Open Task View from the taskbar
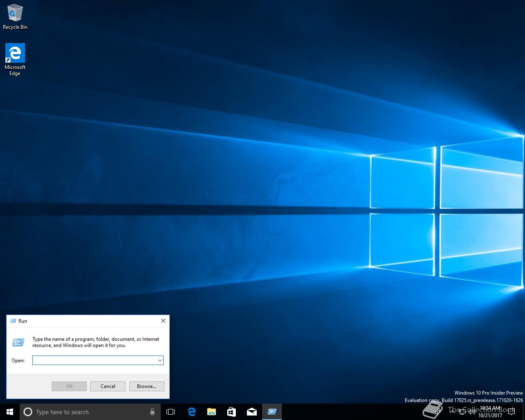Screen dimensions: 525x420 tap(171, 412)
